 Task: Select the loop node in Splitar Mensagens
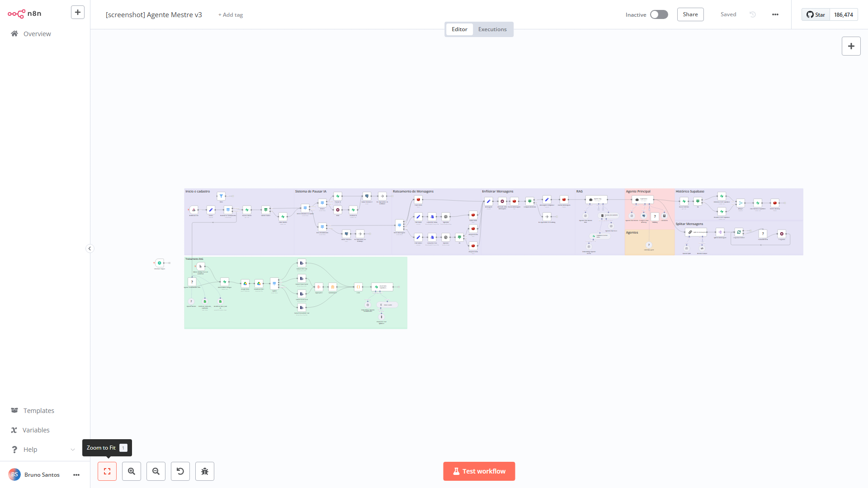pos(739,232)
